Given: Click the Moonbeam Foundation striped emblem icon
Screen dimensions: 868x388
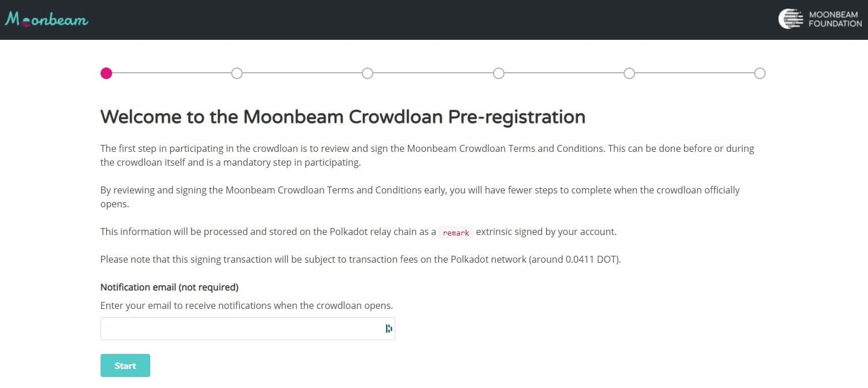Looking at the screenshot, I should click(x=791, y=19).
